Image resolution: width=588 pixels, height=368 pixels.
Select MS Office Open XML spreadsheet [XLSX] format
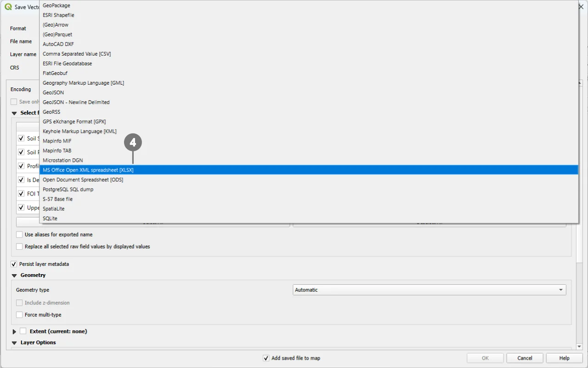tap(88, 170)
